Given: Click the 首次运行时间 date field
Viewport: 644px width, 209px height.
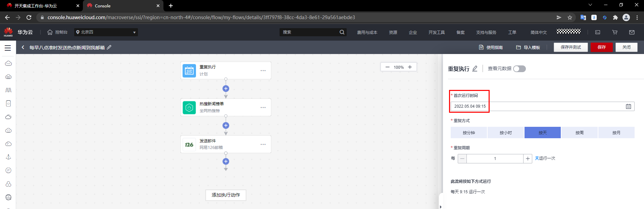Looking at the screenshot, I should coord(542,106).
